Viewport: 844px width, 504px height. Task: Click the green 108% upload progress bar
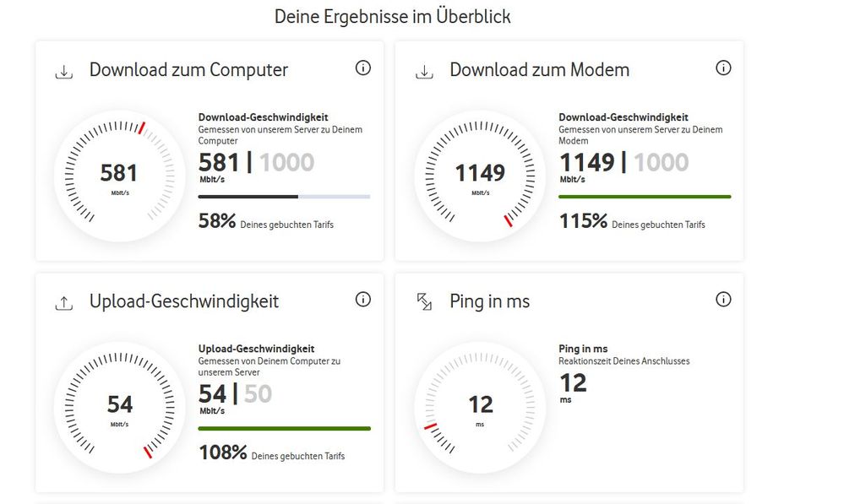pyautogui.click(x=284, y=428)
